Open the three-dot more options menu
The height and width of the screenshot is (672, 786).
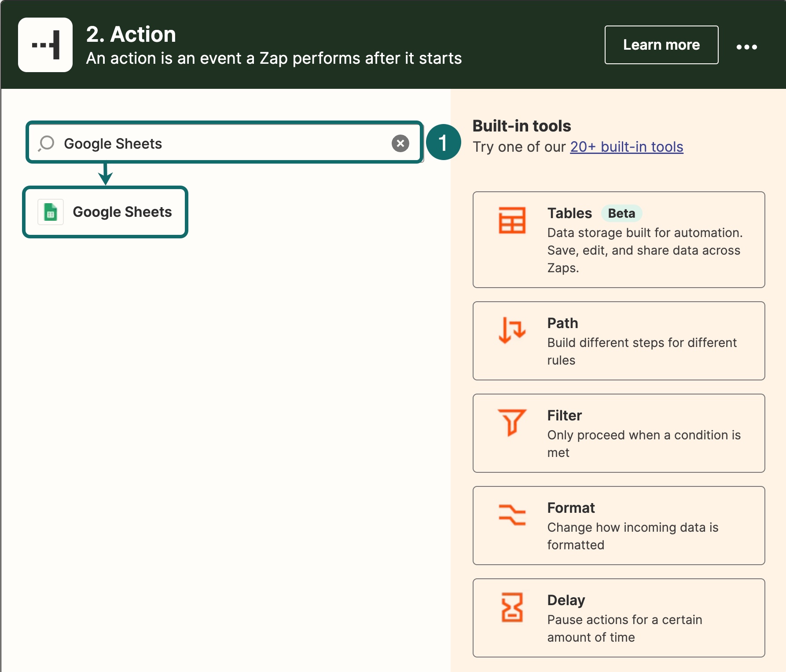(746, 47)
